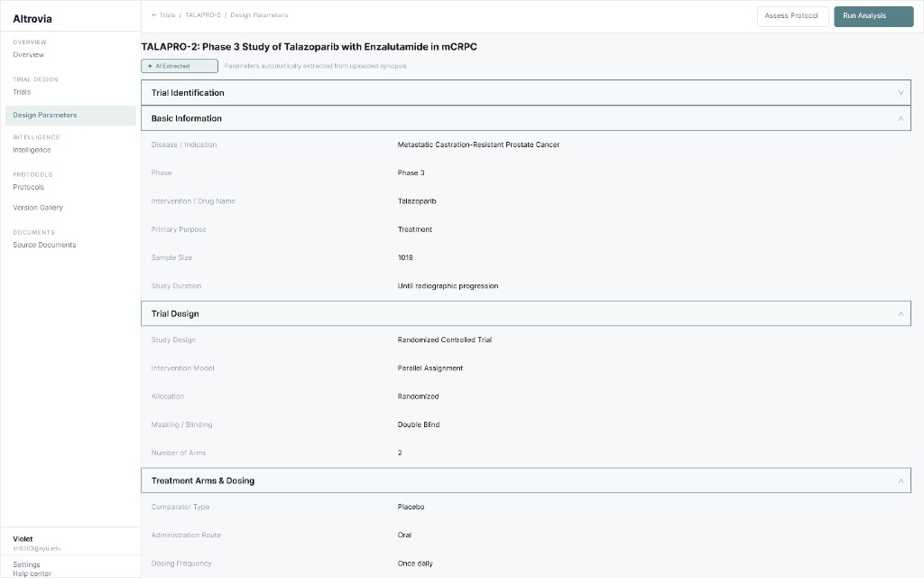Click the chevron on Trial Identification header

[900, 92]
